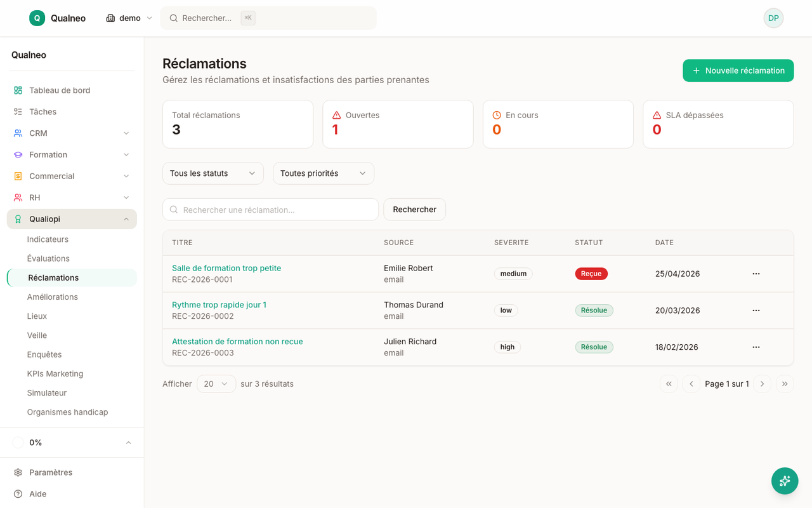Open Simulateur in the sidebar
The width and height of the screenshot is (812, 508).
click(x=47, y=393)
